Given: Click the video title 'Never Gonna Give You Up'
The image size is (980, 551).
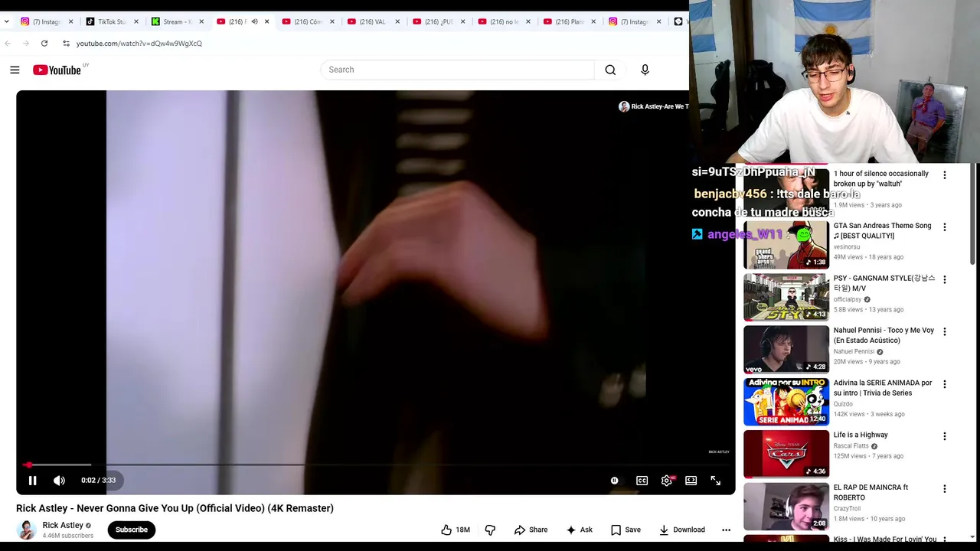Looking at the screenshot, I should click(175, 508).
